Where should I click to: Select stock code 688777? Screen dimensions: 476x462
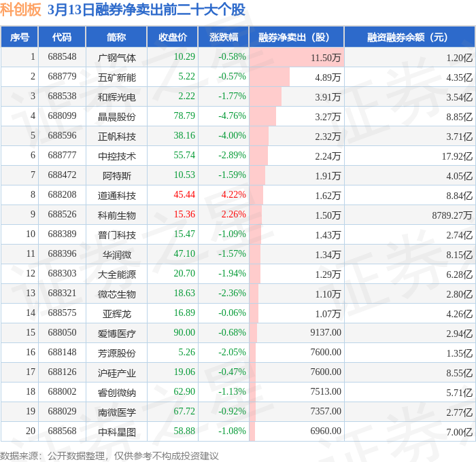[62, 156]
